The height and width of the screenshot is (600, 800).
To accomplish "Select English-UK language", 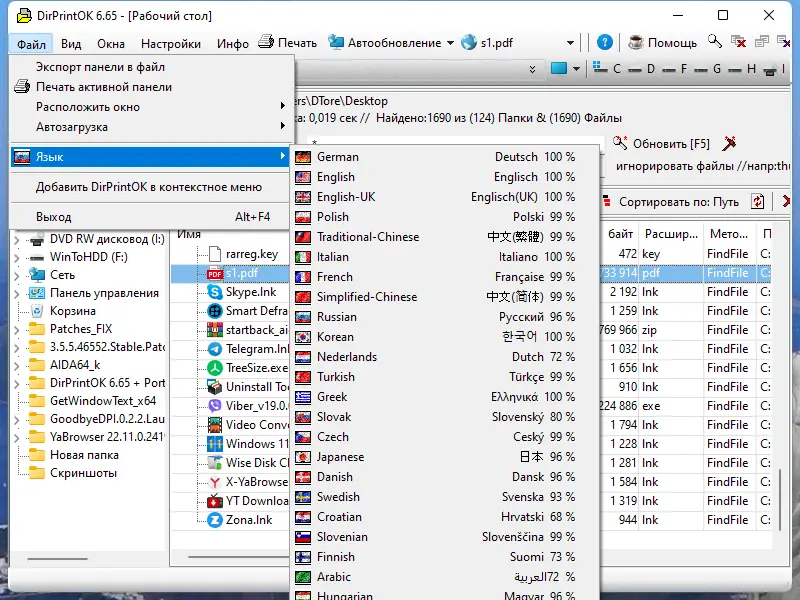I will pyautogui.click(x=444, y=196).
